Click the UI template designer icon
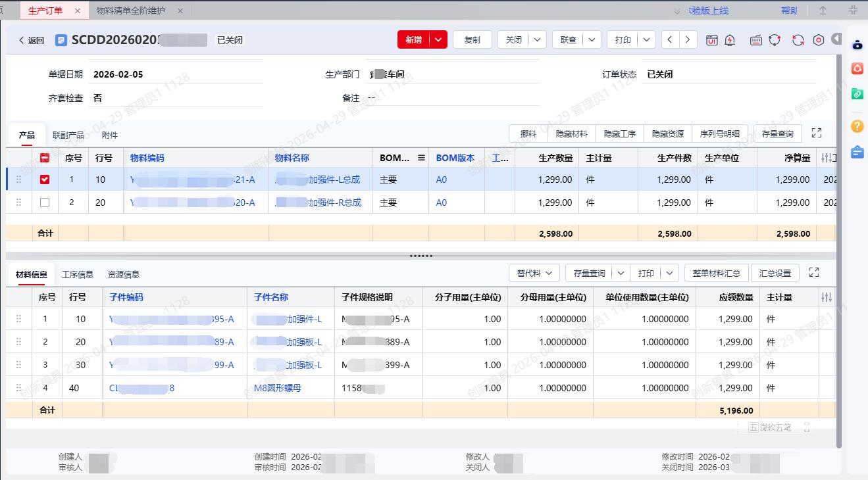 pos(711,40)
